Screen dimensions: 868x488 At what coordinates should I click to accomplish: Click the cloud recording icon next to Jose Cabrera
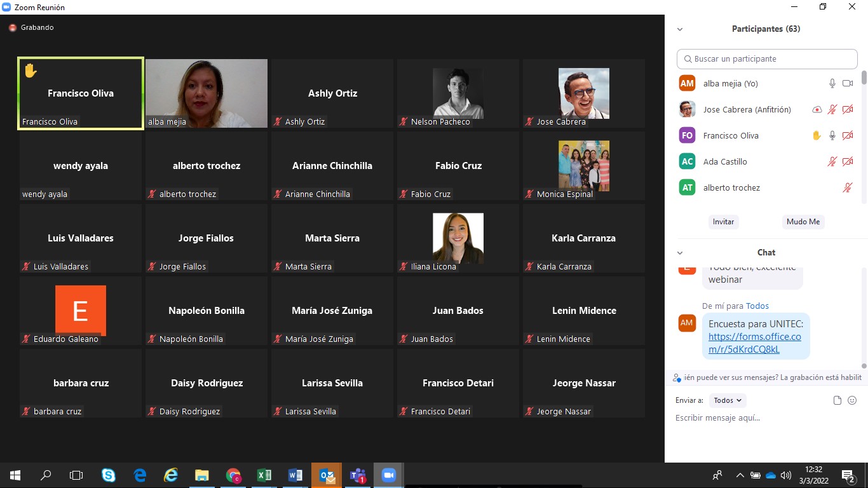[817, 109]
